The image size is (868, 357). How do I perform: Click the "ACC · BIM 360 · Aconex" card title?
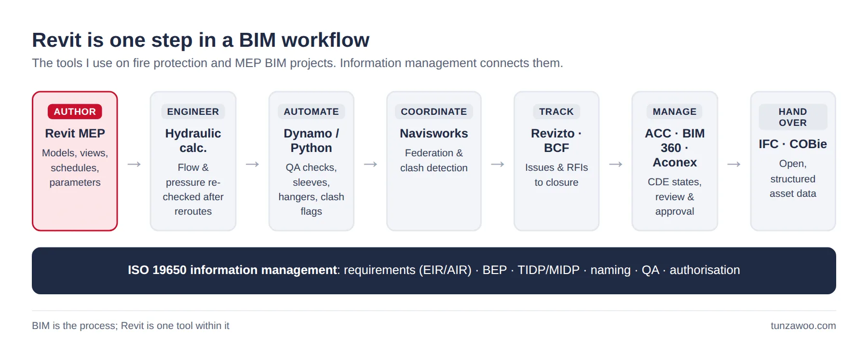pos(675,148)
